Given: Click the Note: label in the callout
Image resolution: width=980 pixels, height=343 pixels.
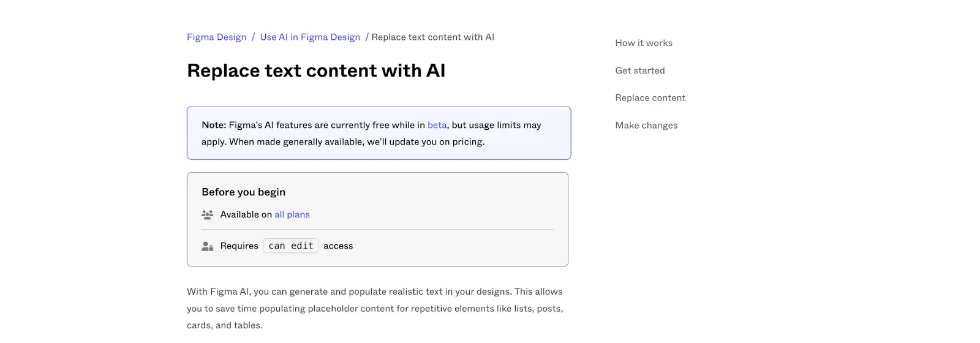Looking at the screenshot, I should (214, 125).
